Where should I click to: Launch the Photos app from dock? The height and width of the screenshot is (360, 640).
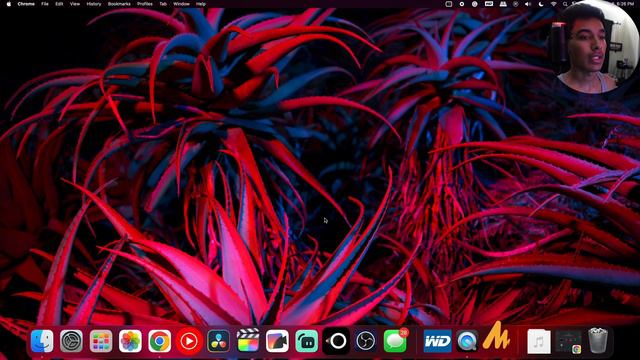(130, 340)
